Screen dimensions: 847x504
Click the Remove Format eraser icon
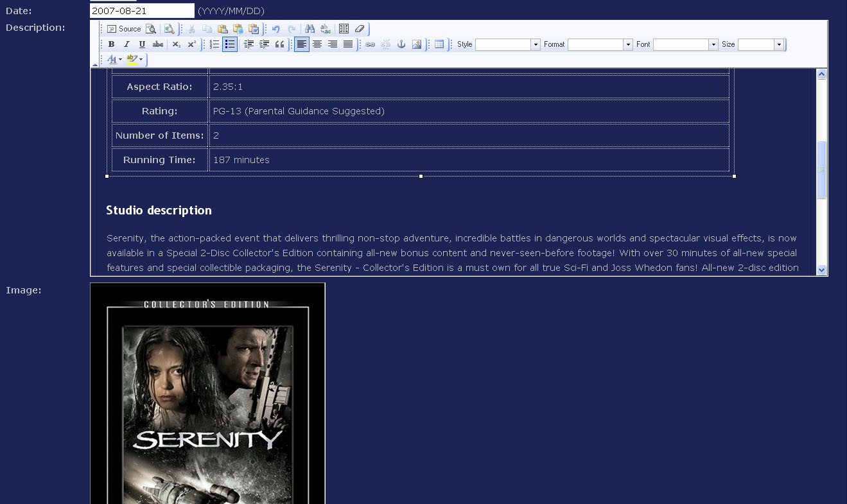(x=360, y=29)
